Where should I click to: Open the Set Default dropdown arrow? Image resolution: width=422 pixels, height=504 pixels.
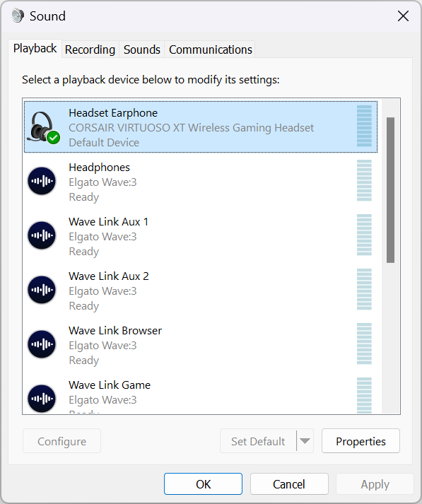click(305, 441)
